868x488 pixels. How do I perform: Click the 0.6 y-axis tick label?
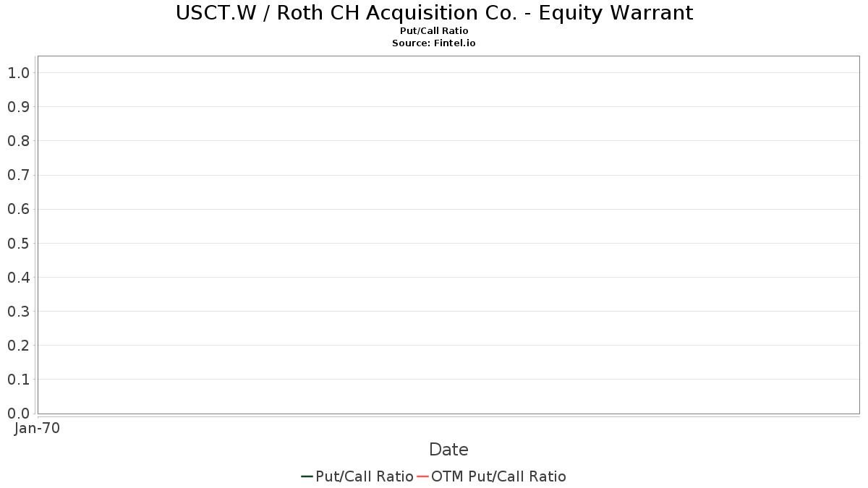click(18, 210)
